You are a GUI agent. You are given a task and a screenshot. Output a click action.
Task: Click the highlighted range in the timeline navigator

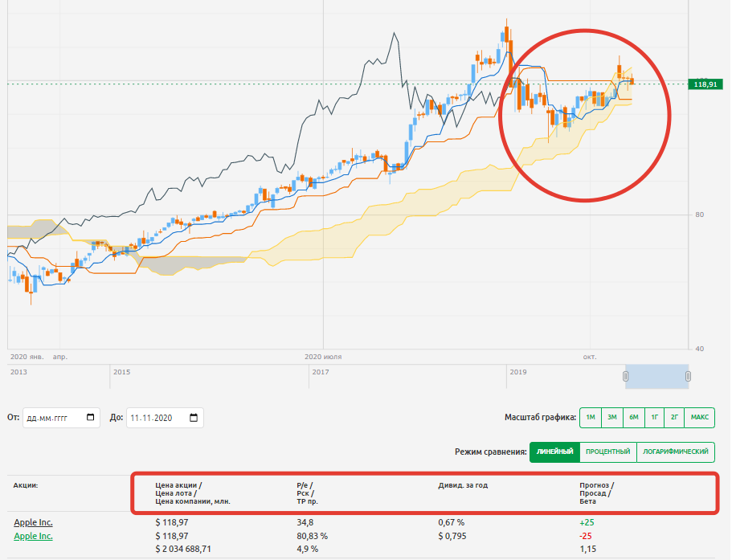(x=656, y=376)
